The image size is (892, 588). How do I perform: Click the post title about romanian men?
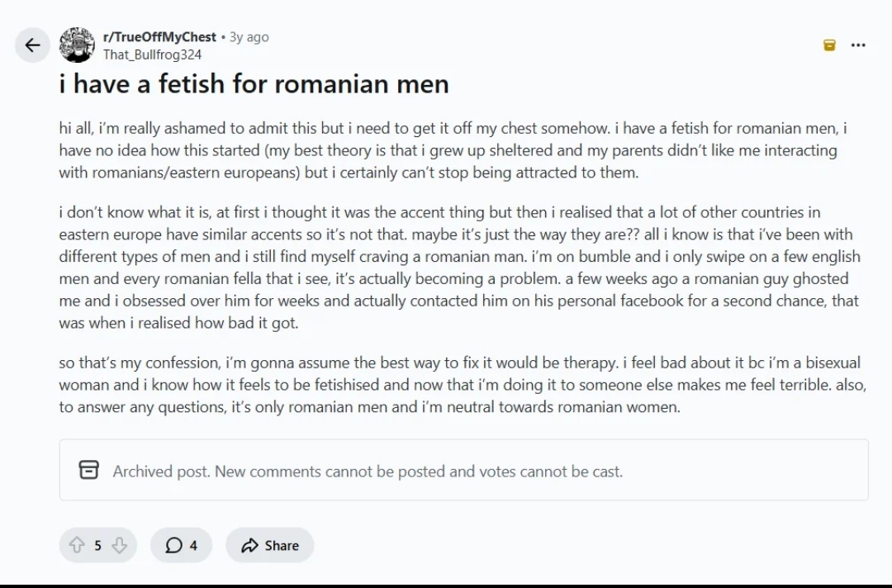(x=254, y=84)
